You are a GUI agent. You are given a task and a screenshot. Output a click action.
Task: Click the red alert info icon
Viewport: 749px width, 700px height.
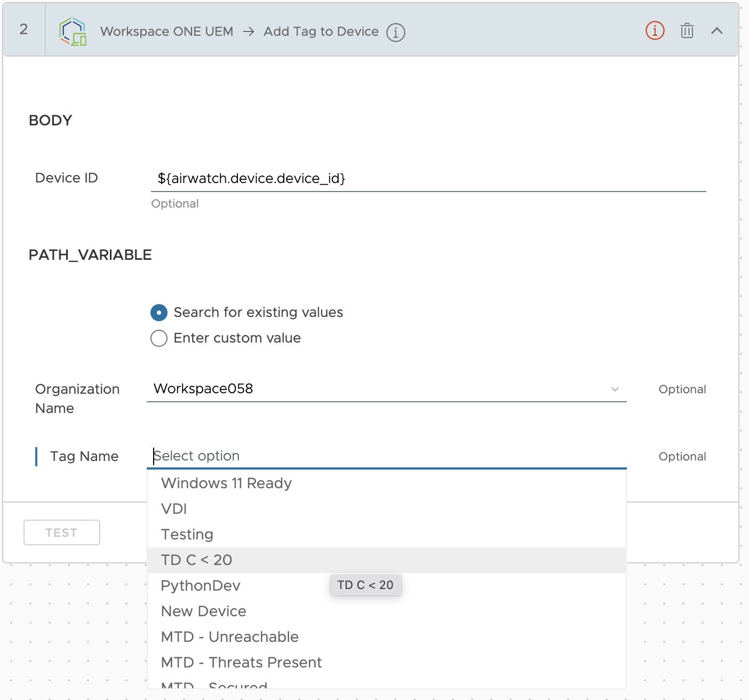click(x=655, y=30)
